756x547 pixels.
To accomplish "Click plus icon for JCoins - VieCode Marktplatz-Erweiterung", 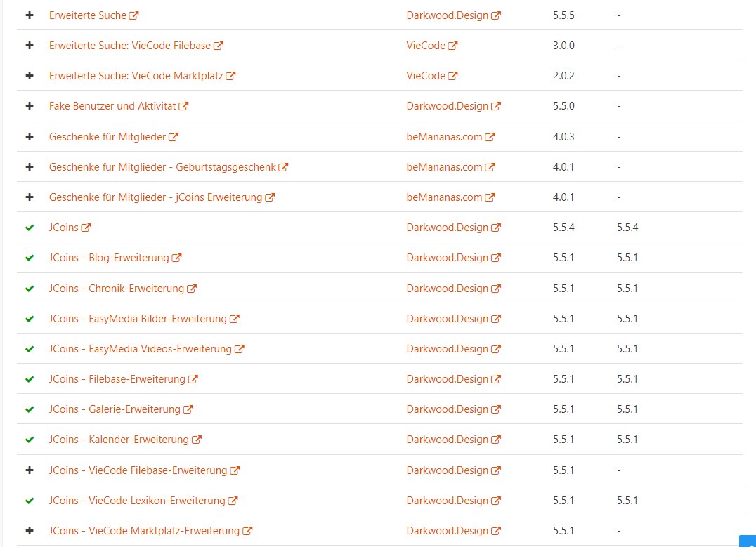I will click(x=30, y=531).
